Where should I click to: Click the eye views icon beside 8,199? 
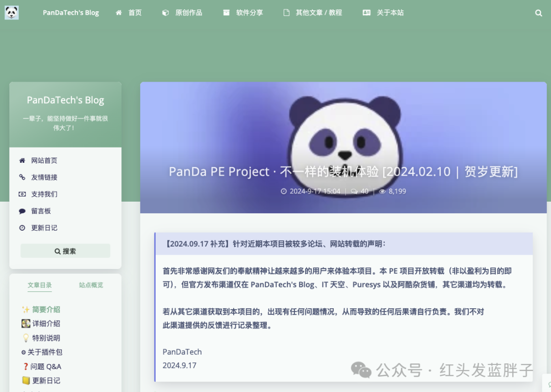382,191
